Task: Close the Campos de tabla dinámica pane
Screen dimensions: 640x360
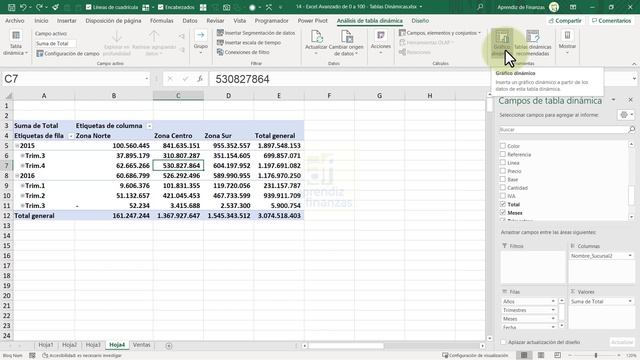Action: [x=630, y=100]
